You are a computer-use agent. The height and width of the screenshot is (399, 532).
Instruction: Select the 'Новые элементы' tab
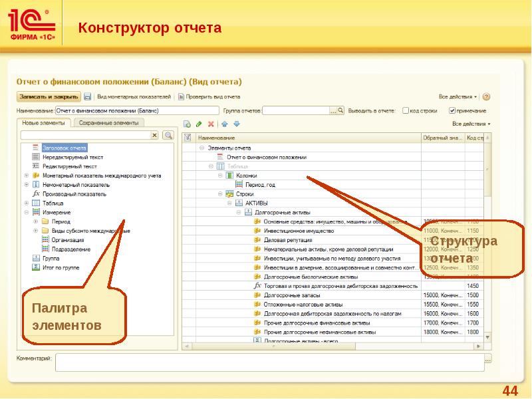[x=43, y=123]
